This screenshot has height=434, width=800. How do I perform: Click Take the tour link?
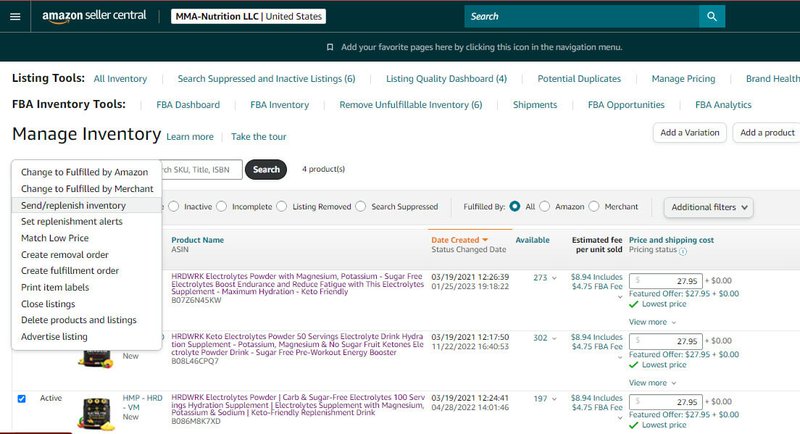259,137
